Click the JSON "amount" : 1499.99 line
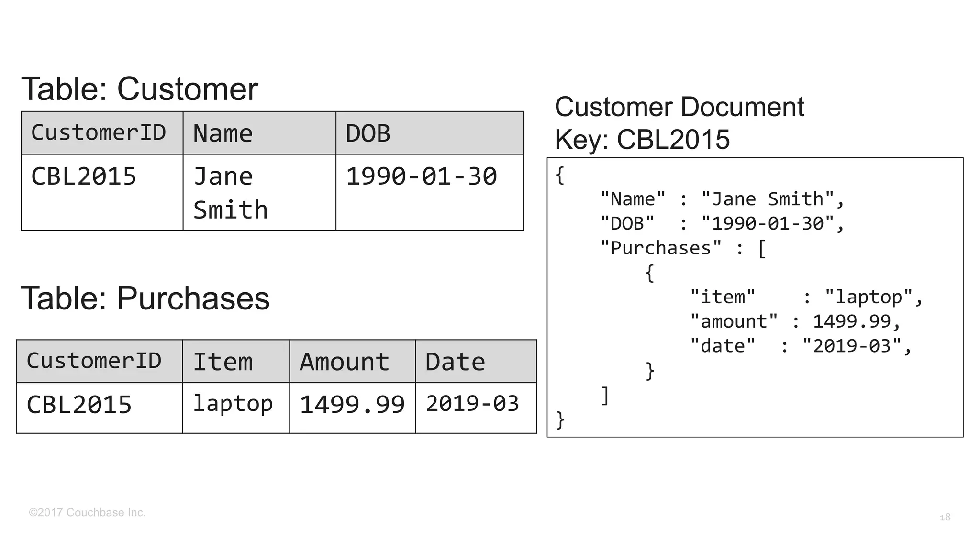 (x=795, y=321)
